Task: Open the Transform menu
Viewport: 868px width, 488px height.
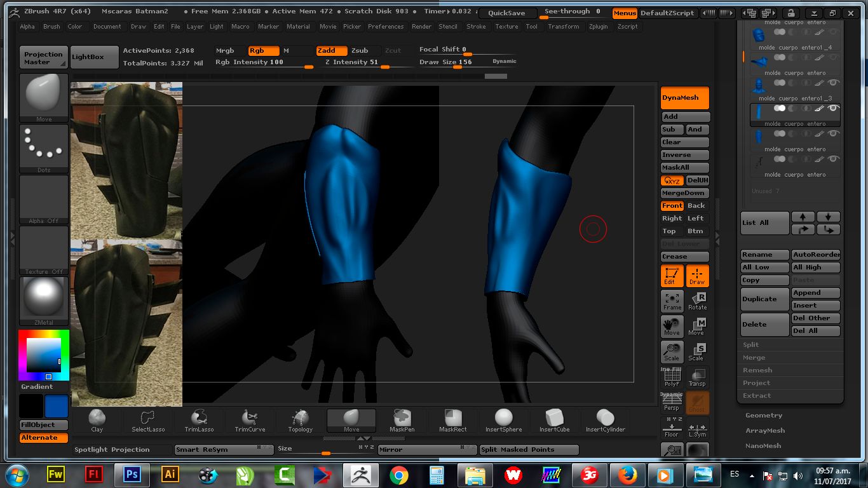Action: [564, 27]
